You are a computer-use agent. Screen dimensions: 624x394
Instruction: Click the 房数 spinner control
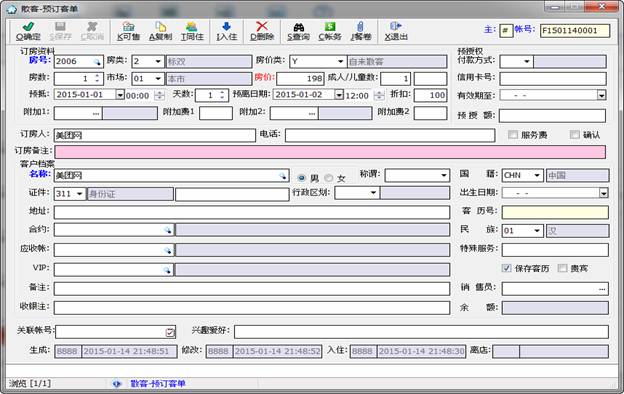coord(97,78)
